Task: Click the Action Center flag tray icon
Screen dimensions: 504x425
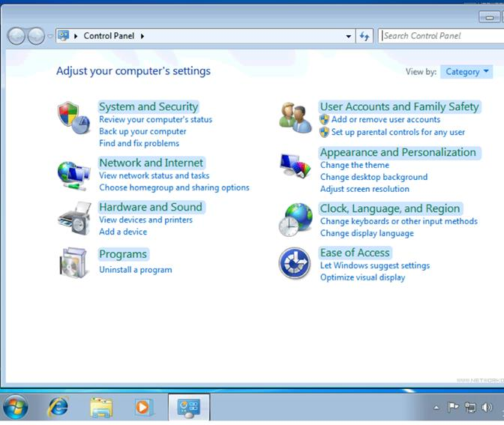Action: click(x=453, y=407)
